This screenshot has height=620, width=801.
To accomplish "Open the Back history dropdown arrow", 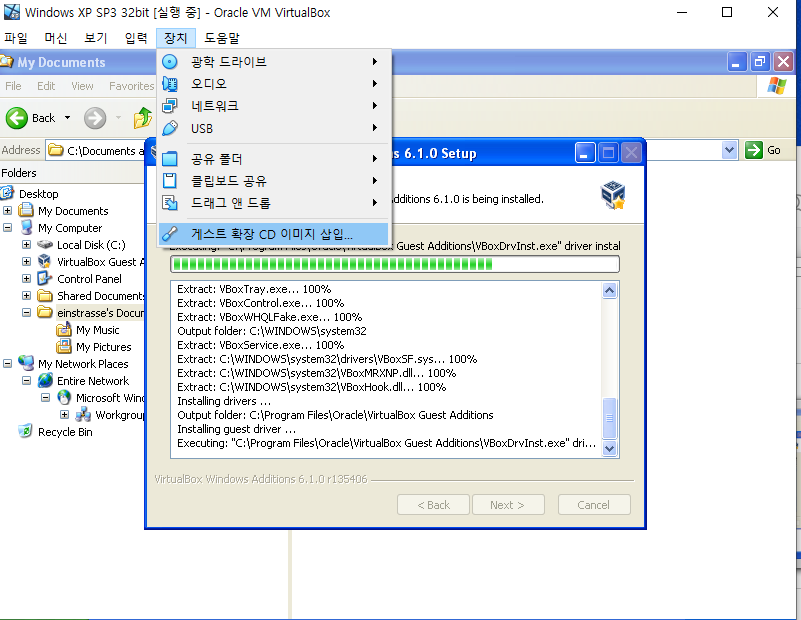I will [x=67, y=118].
